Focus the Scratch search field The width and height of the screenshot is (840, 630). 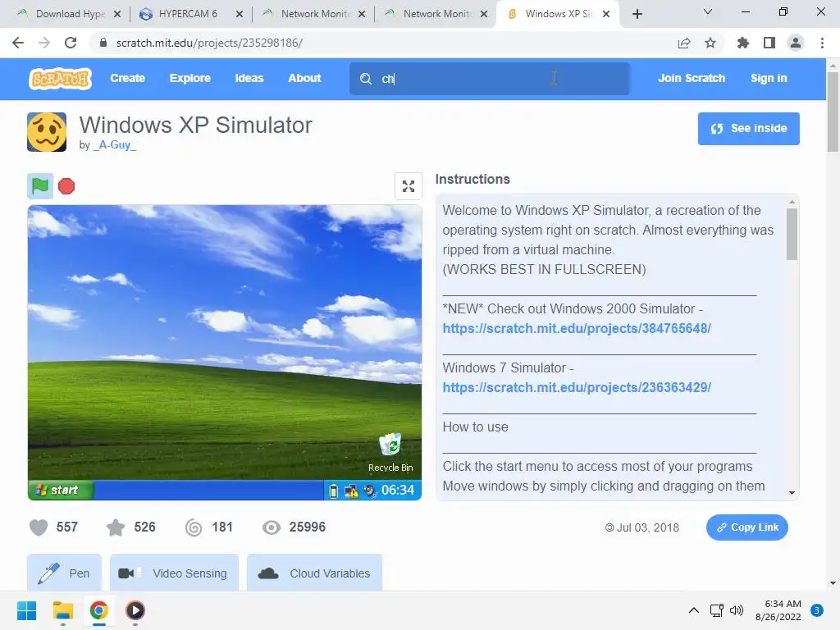(490, 79)
